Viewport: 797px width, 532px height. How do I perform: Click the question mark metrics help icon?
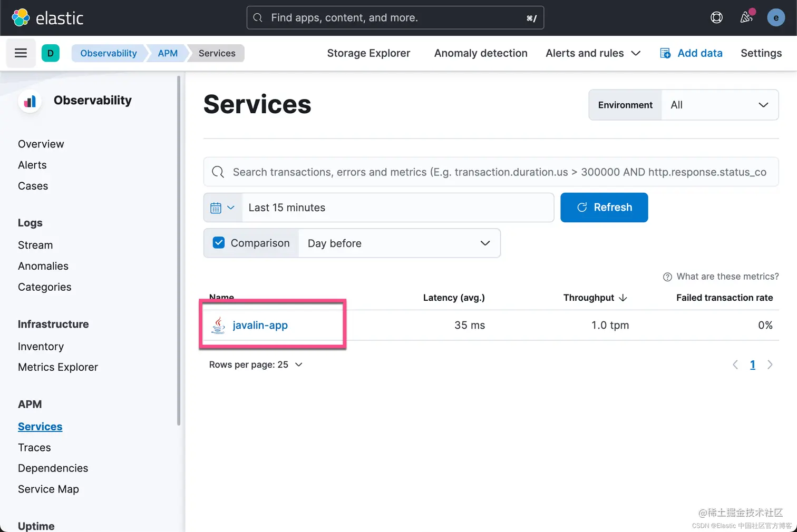(x=667, y=277)
